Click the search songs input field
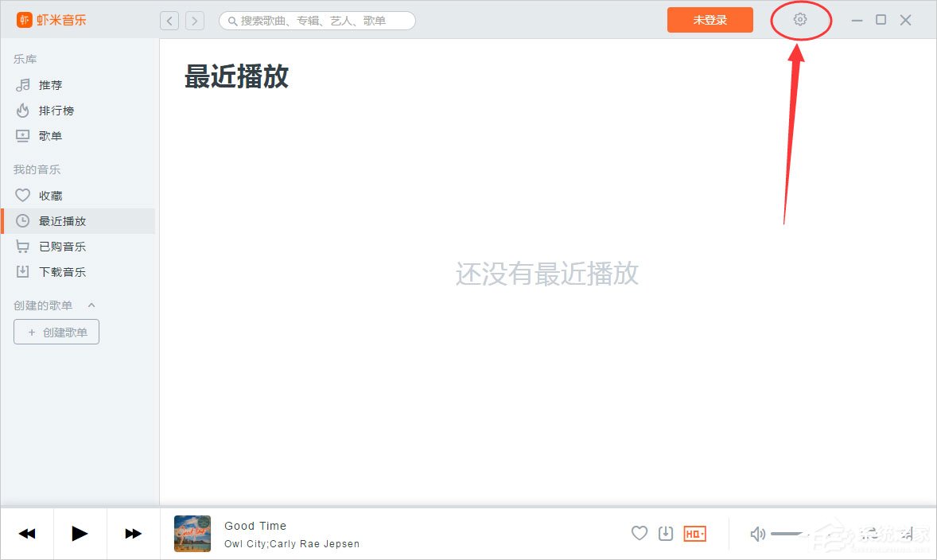 317,20
